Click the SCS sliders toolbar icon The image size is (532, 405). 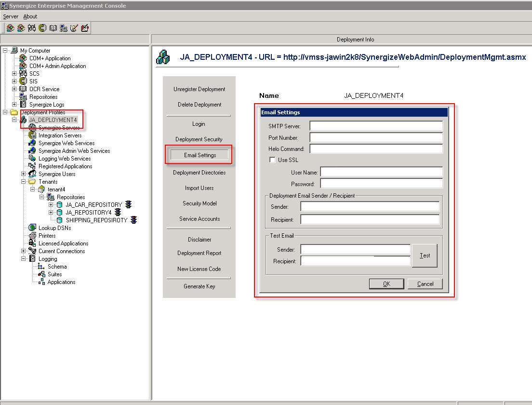[31, 28]
